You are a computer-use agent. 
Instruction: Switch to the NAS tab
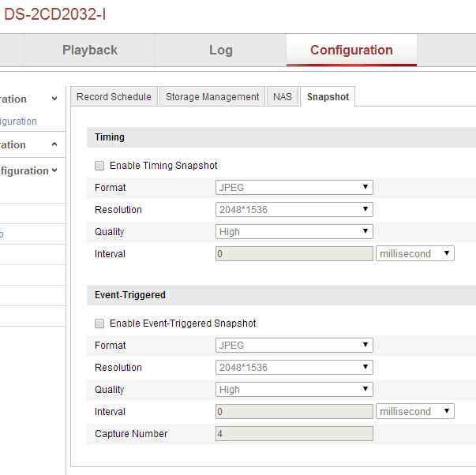283,96
